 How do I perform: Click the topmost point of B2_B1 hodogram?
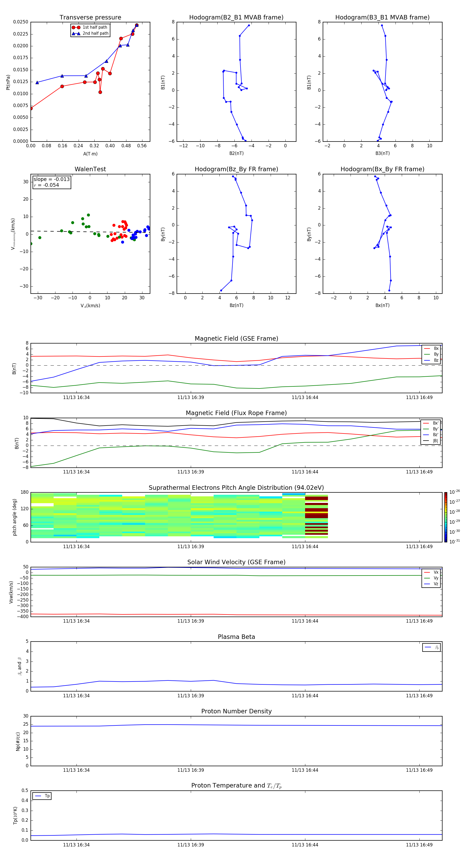point(249,25)
